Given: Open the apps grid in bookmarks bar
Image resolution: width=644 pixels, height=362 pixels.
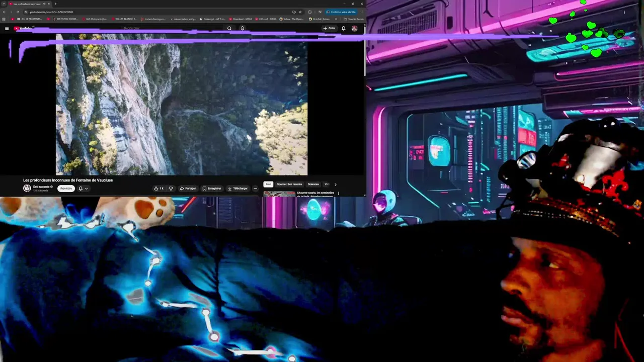Looking at the screenshot, I should 4,19.
